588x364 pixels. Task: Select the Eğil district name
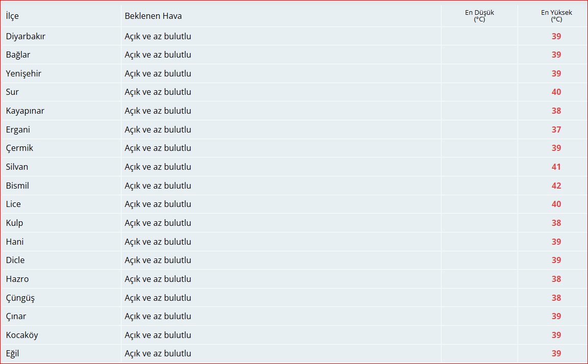(12, 353)
